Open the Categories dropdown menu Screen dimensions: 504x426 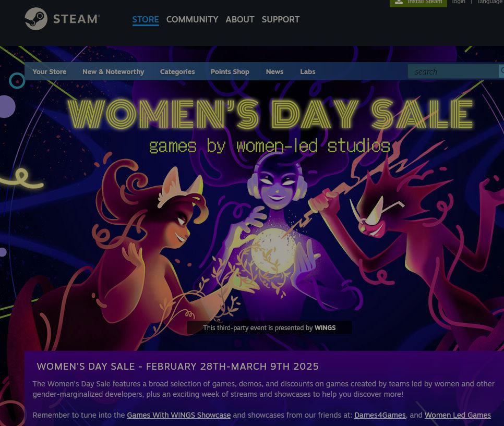click(177, 71)
